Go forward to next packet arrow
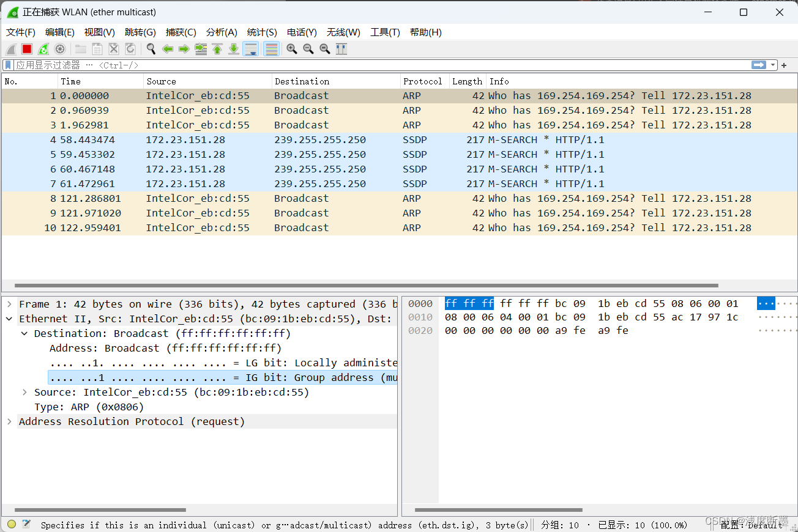Screen dimensions: 798x532 tap(184, 49)
